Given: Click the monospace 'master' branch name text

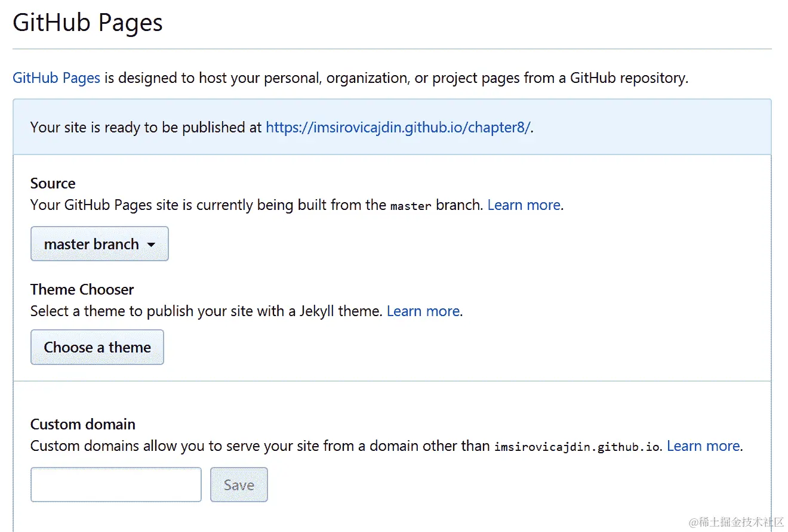Looking at the screenshot, I should coord(411,206).
